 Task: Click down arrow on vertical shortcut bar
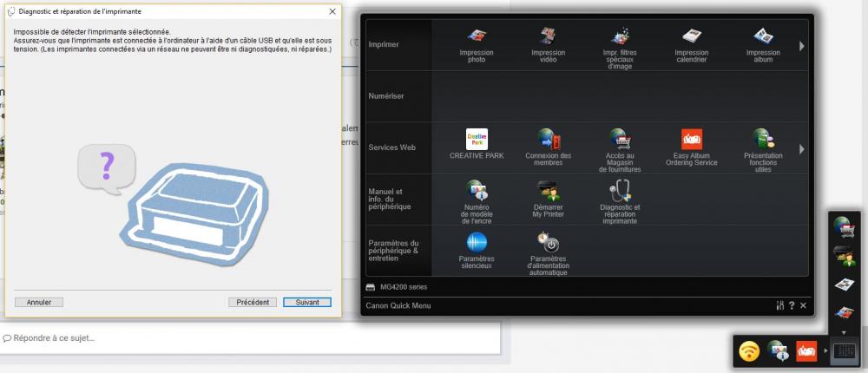845,332
